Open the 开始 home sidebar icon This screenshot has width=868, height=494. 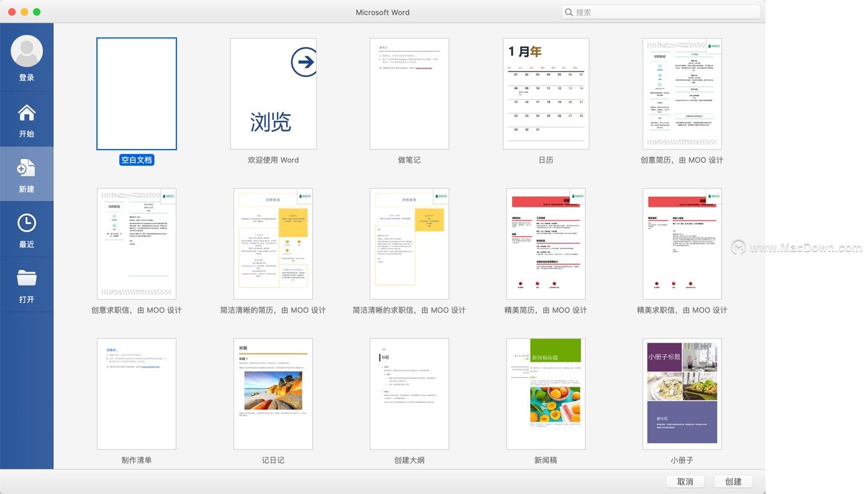tap(27, 113)
